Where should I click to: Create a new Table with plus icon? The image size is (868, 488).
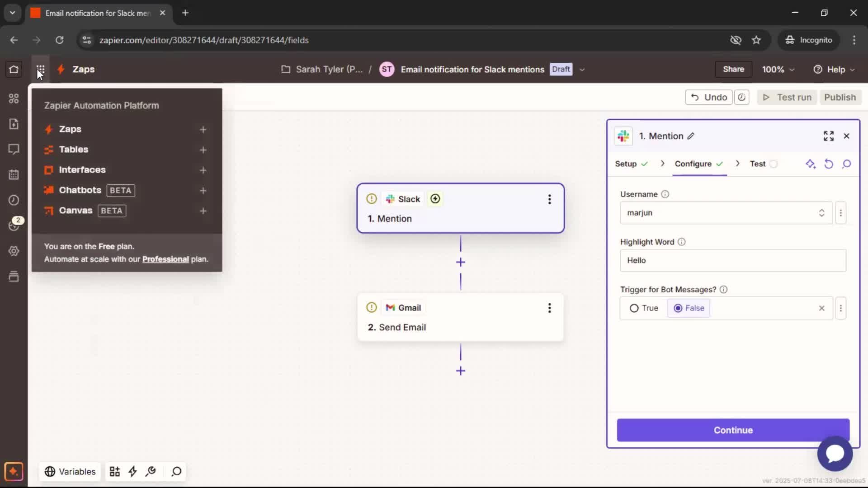(203, 150)
